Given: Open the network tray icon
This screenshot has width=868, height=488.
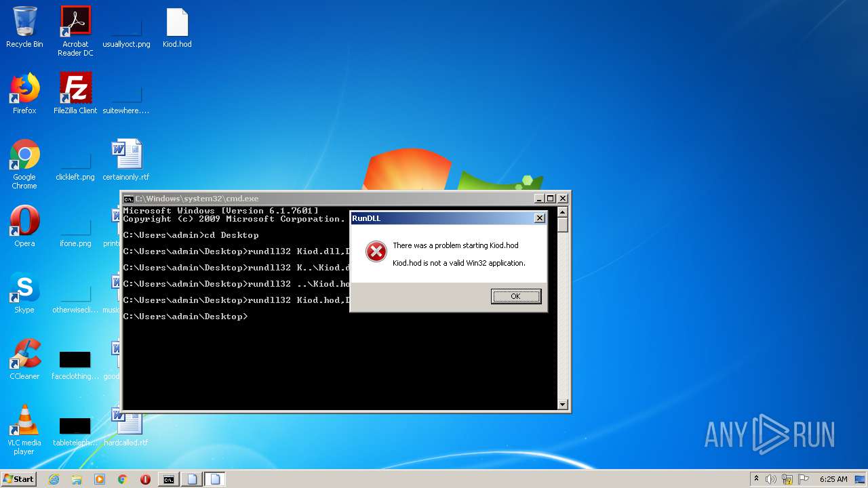Looking at the screenshot, I should (787, 479).
